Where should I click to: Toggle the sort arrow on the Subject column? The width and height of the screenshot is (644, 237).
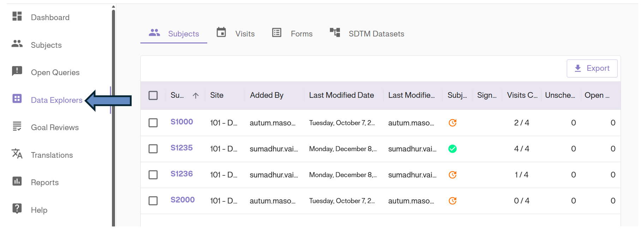(195, 95)
